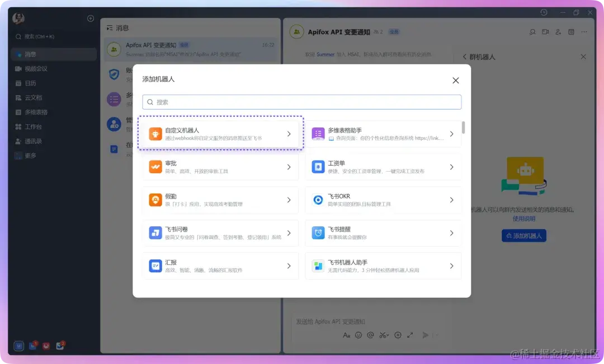Click the scissors screenshot icon
Viewport: 604px width, 364px height.
(x=384, y=335)
